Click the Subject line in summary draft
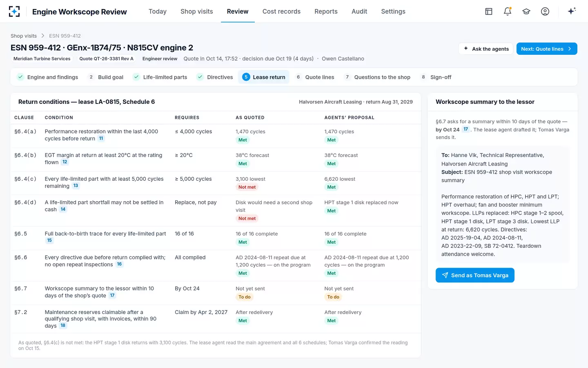This screenshot has height=368, width=588. pyautogui.click(x=497, y=176)
